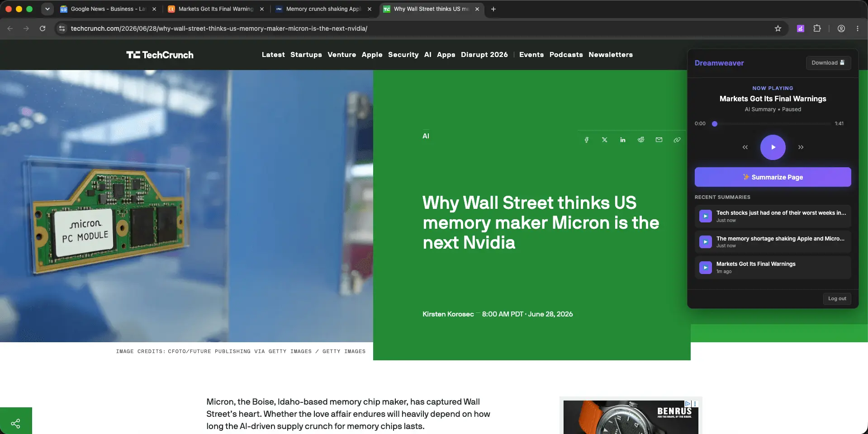Open Apple section in nav
Screen dimensions: 868x434
click(x=372, y=55)
